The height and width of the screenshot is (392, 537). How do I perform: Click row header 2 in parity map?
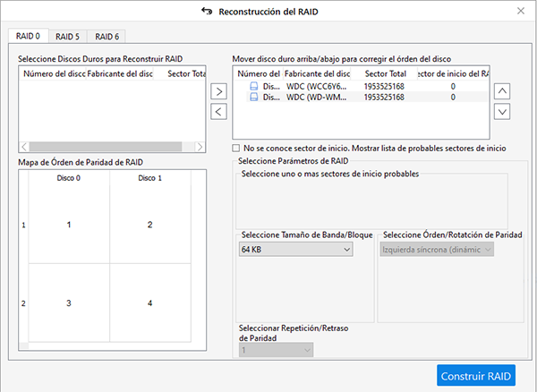coord(23,303)
